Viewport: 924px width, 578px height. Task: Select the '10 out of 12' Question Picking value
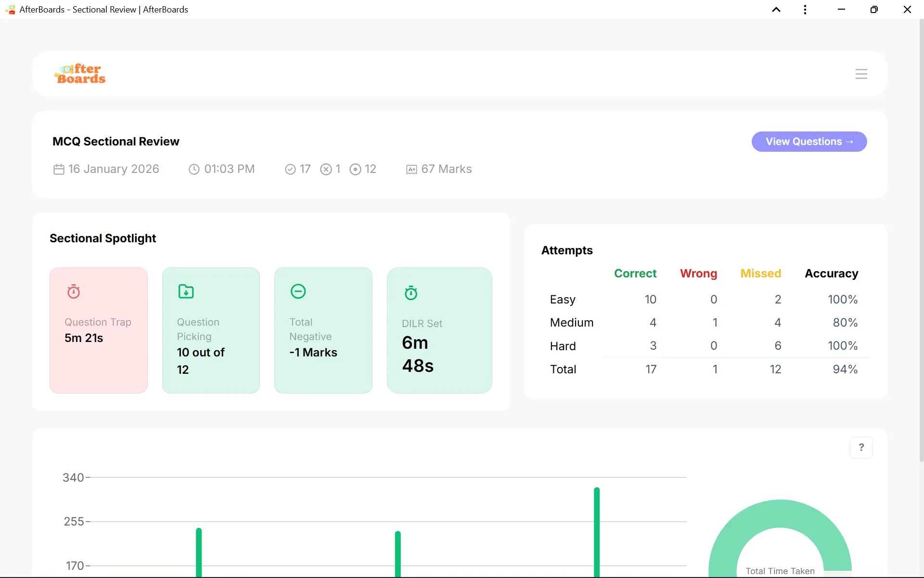(x=201, y=361)
